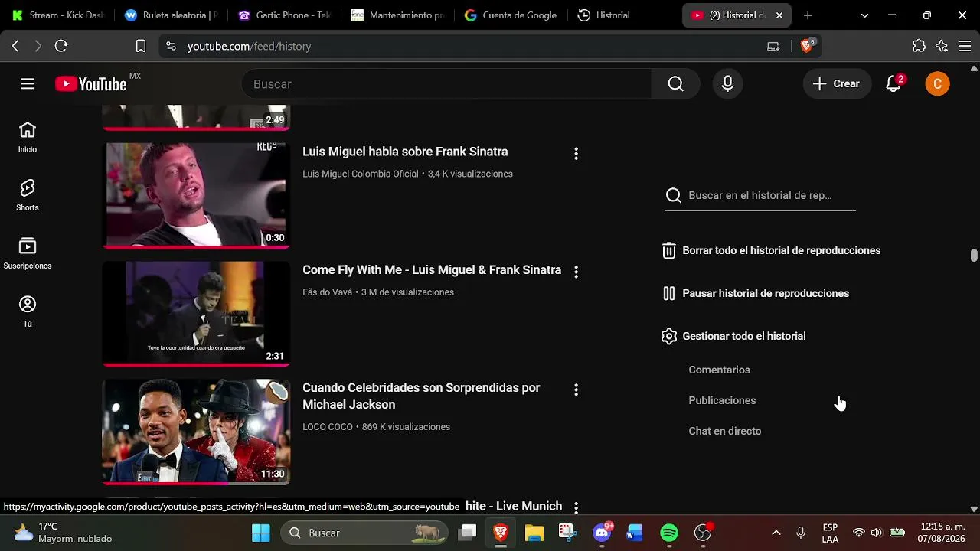Open the account avatar menu
980x551 pixels.
point(937,84)
